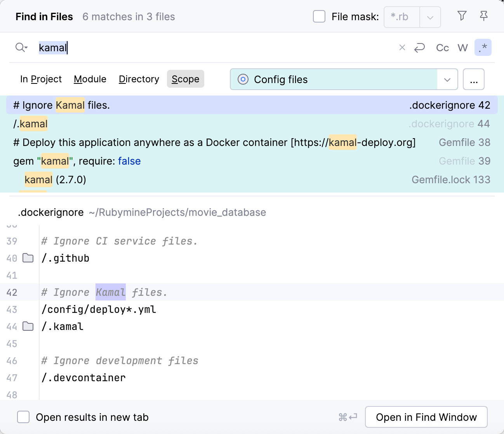Switch search scope to In Project
This screenshot has width=504, height=434.
point(41,79)
